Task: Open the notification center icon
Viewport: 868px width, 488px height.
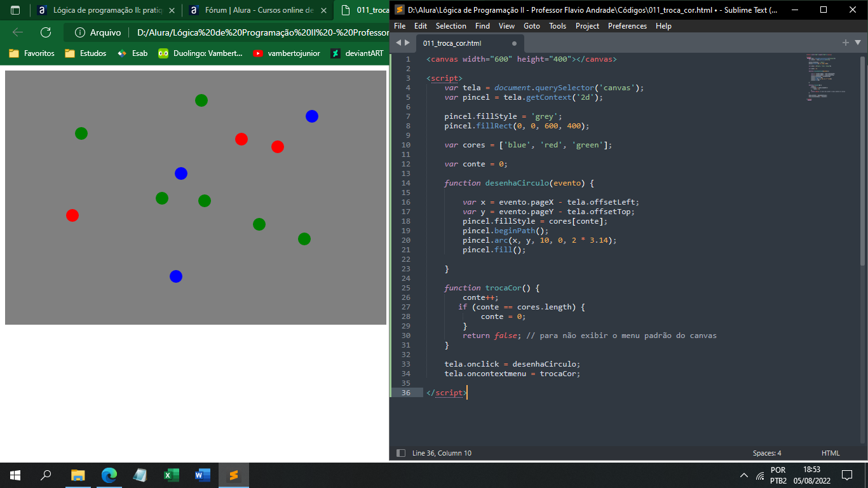Action: click(846, 475)
